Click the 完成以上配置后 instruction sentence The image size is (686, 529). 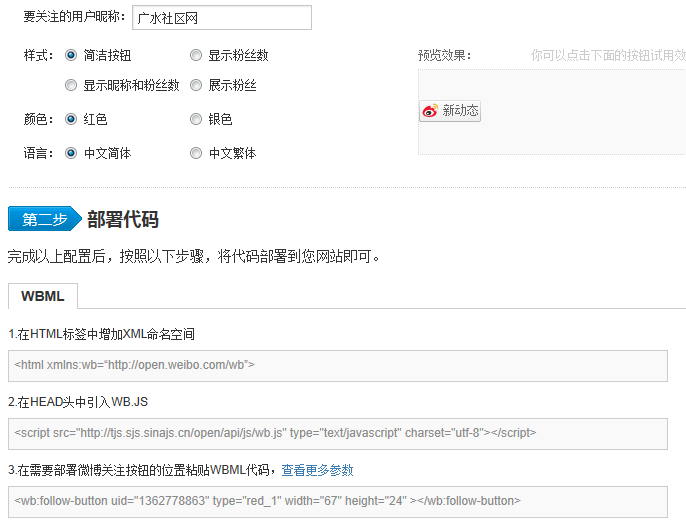tap(194, 256)
